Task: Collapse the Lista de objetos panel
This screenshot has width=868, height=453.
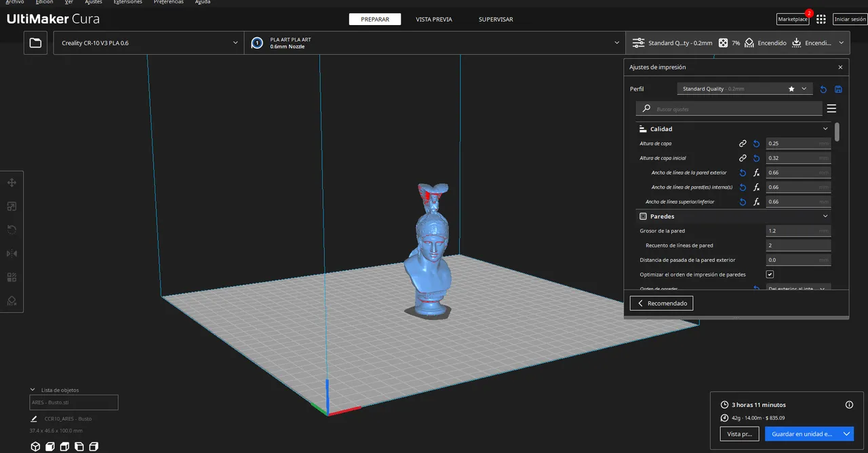Action: click(32, 390)
